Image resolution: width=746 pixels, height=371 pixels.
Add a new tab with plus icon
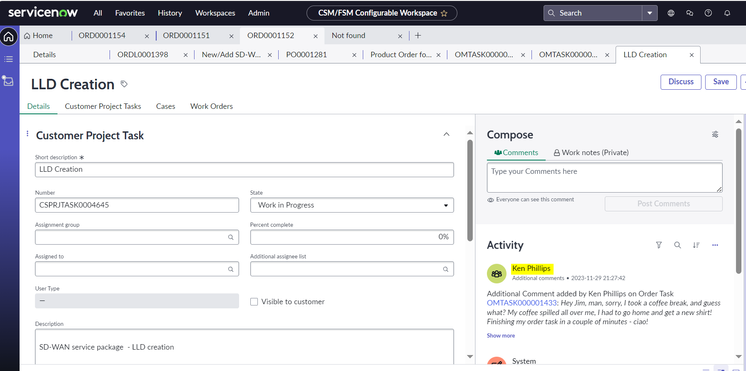418,35
